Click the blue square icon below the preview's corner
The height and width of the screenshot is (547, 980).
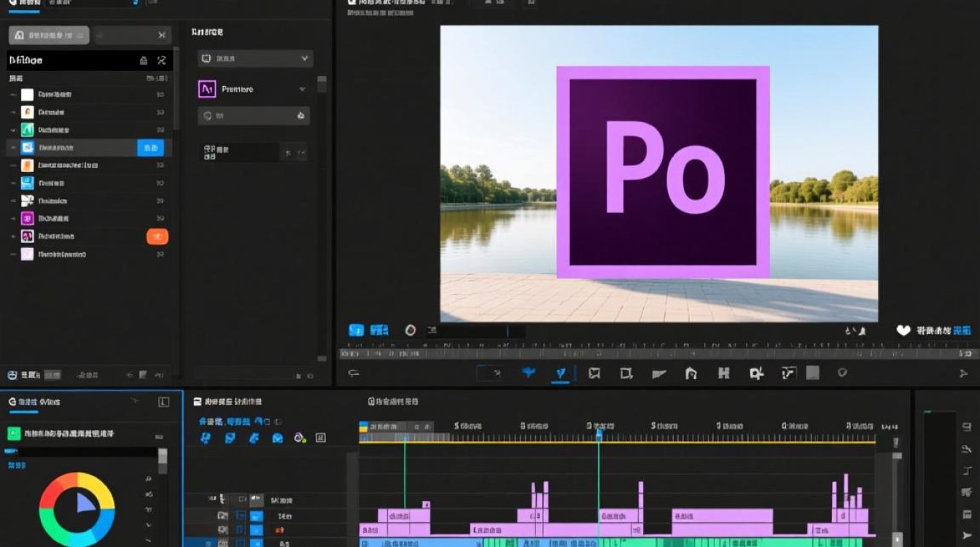pyautogui.click(x=357, y=330)
